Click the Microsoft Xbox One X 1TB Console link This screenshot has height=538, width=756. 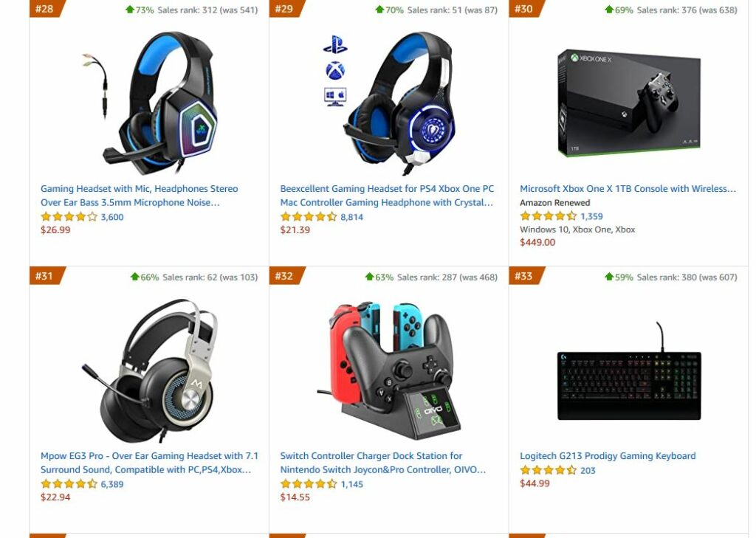coord(628,188)
